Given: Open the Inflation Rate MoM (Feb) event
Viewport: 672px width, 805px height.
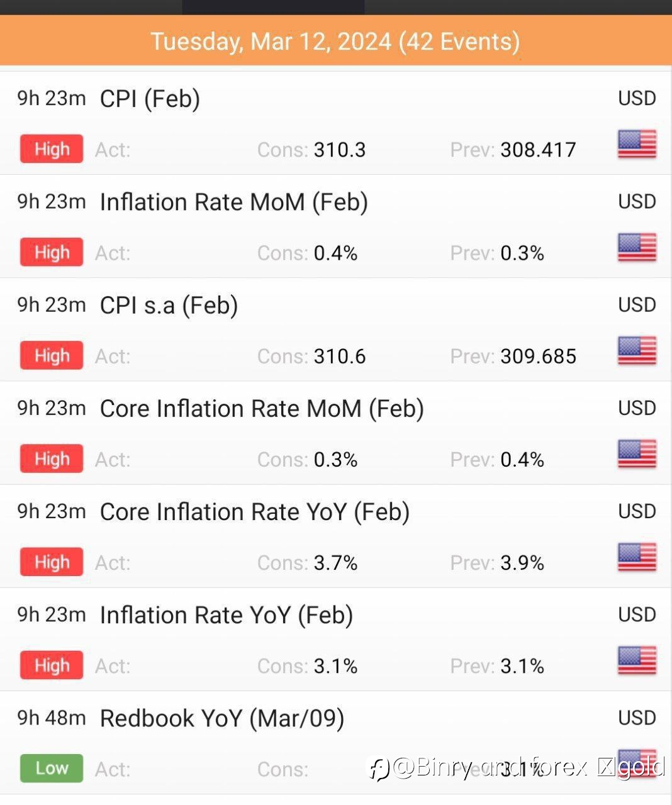Looking at the screenshot, I should point(234,202).
